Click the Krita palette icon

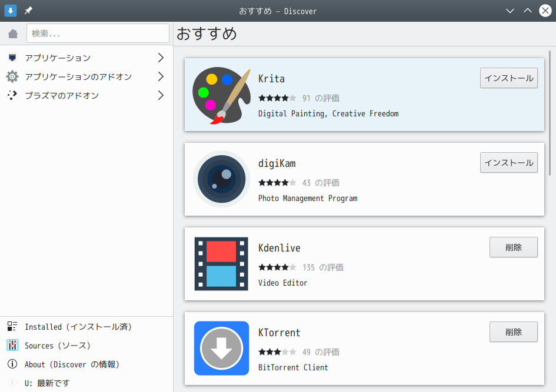[x=221, y=96]
